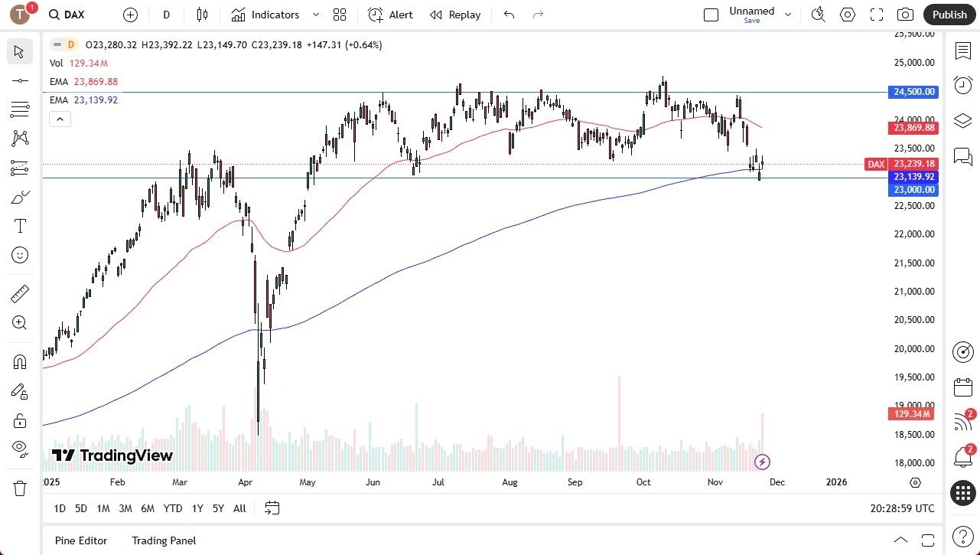Select the Measure ruler tool
Image resolution: width=980 pixels, height=555 pixels.
point(19,293)
